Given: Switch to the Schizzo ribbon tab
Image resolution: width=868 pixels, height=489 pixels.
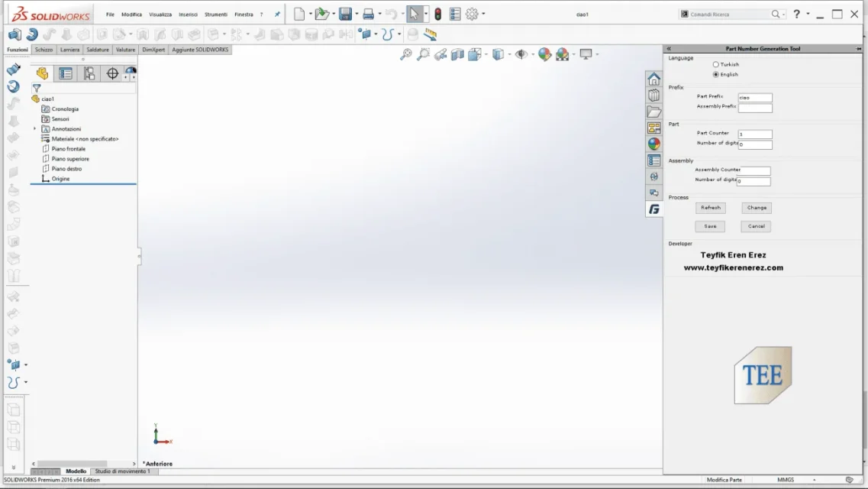Looking at the screenshot, I should (x=44, y=50).
